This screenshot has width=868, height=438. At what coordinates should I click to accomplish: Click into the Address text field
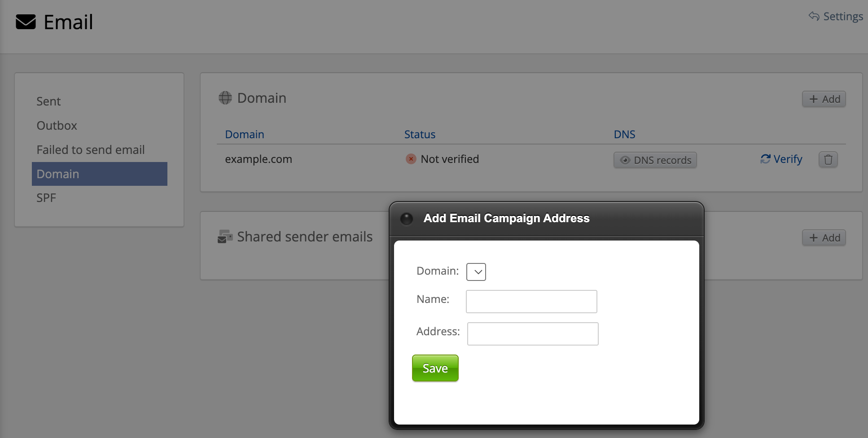point(533,334)
